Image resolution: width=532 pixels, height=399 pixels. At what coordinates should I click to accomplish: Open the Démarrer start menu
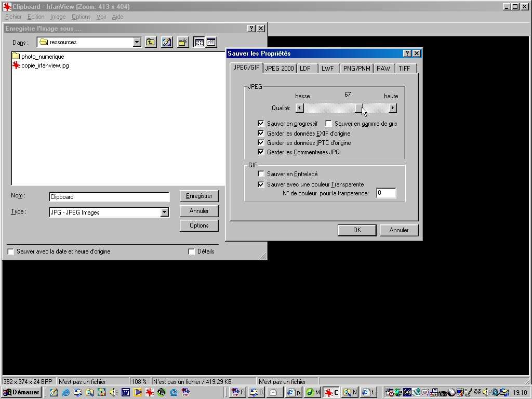tap(22, 392)
